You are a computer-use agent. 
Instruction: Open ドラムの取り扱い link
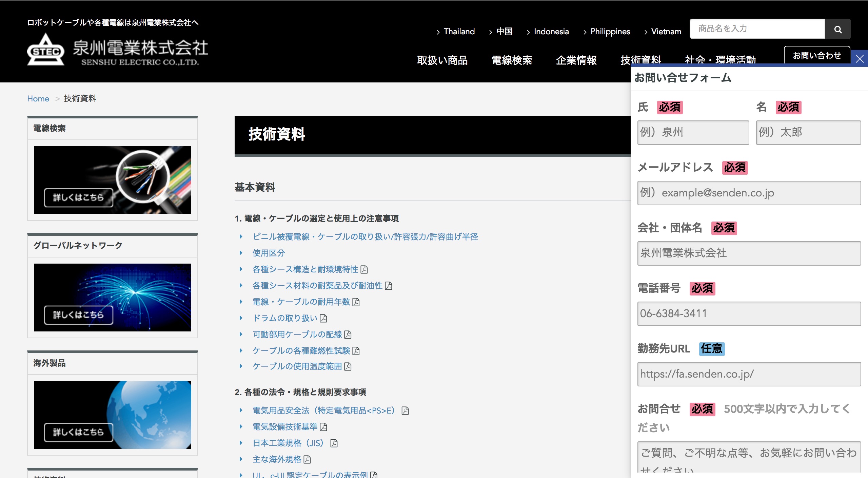pyautogui.click(x=285, y=318)
